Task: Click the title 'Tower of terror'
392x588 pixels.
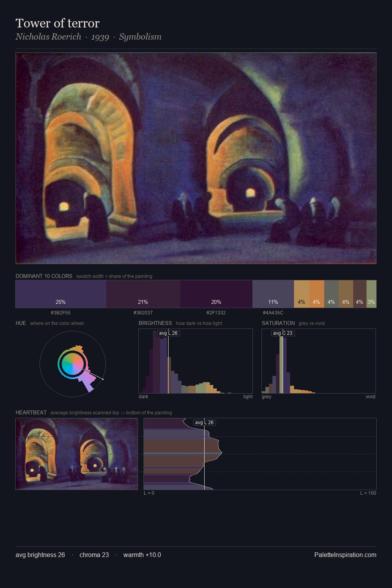Action: pyautogui.click(x=58, y=23)
